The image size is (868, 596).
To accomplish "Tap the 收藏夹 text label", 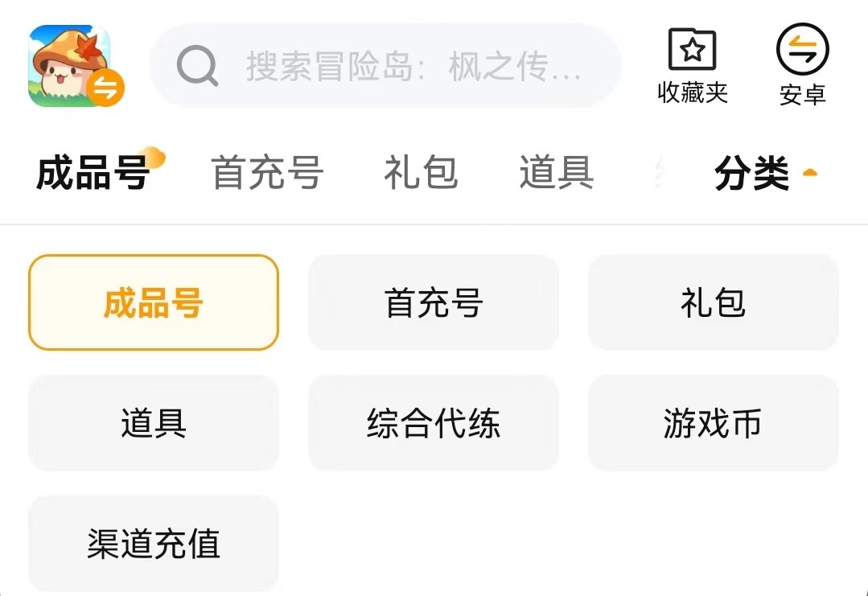I will pos(692,93).
